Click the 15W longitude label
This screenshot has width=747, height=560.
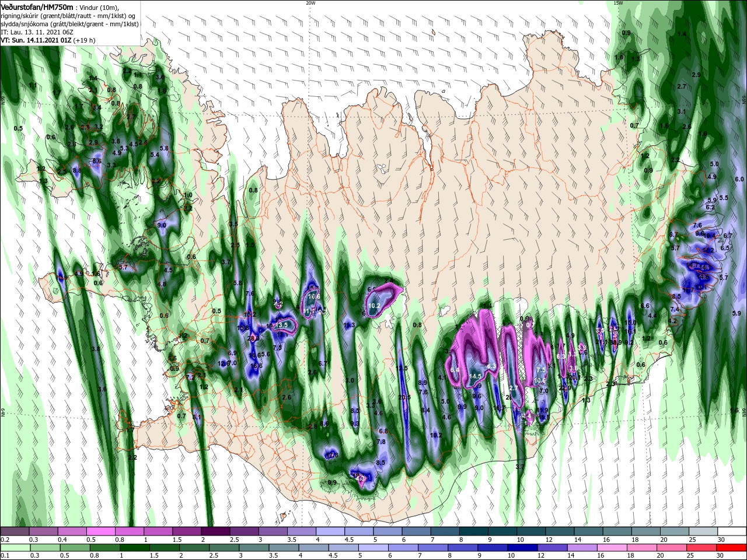[619, 3]
